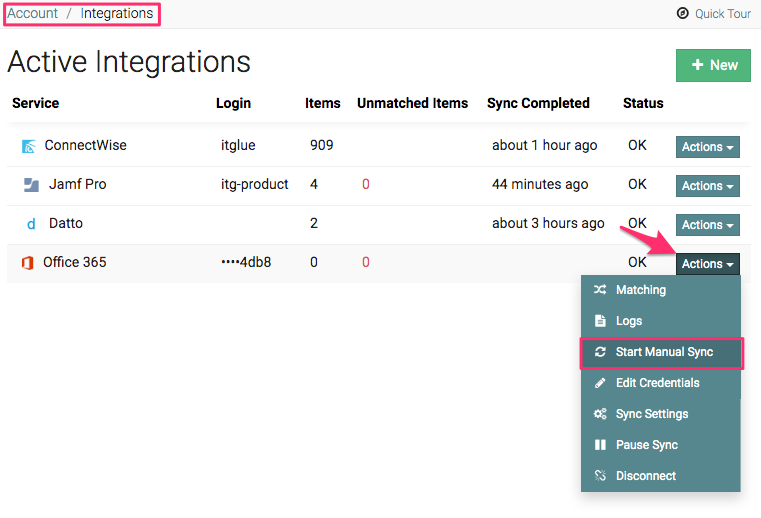
Task: Click Jamf Pro unmatched items count
Action: [366, 185]
